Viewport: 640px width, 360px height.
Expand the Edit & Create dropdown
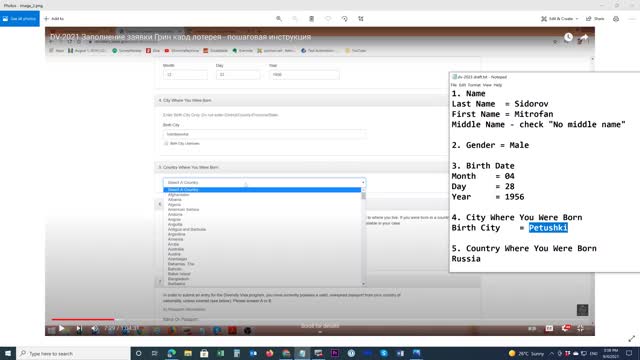coord(560,19)
